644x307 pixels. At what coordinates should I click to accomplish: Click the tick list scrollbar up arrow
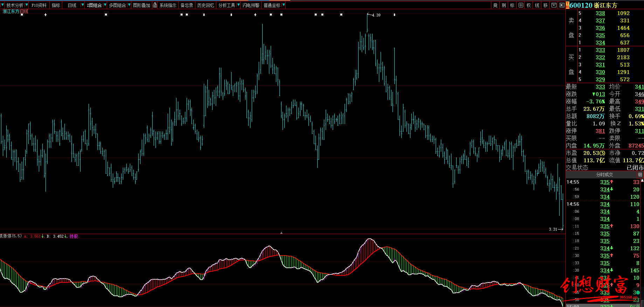click(642, 180)
